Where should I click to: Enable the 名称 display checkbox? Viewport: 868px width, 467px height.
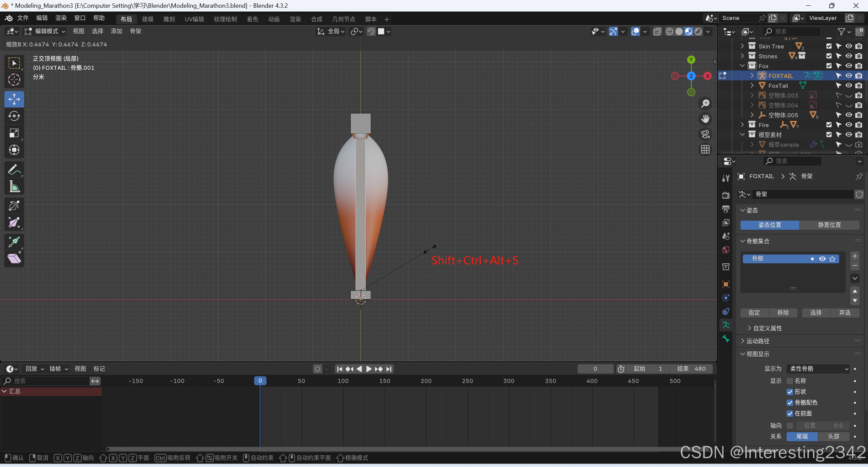pos(790,381)
